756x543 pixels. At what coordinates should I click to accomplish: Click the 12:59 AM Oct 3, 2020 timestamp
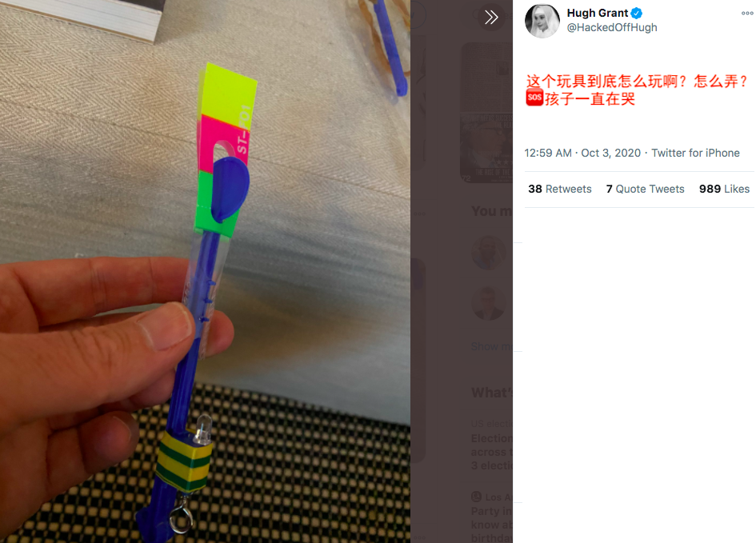click(582, 153)
